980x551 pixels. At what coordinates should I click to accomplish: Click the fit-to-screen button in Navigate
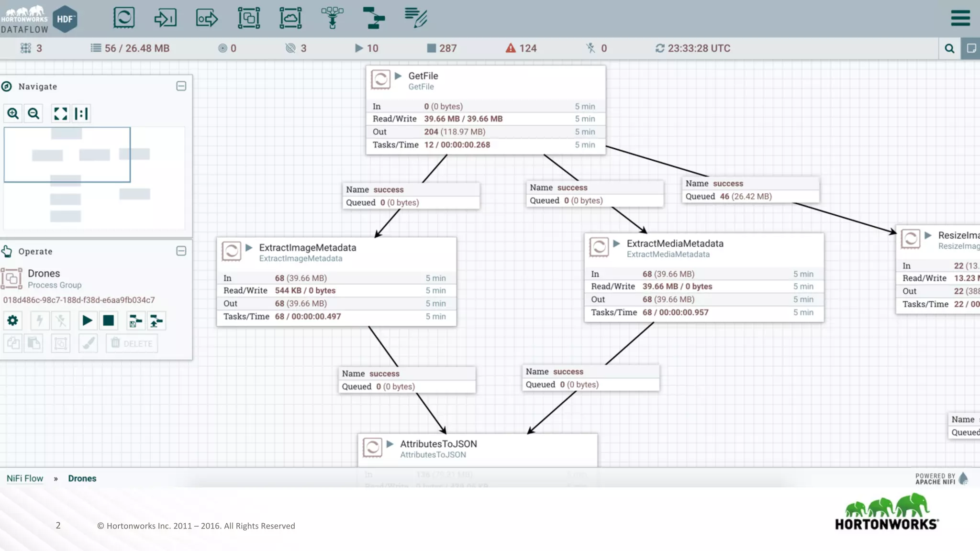point(60,114)
